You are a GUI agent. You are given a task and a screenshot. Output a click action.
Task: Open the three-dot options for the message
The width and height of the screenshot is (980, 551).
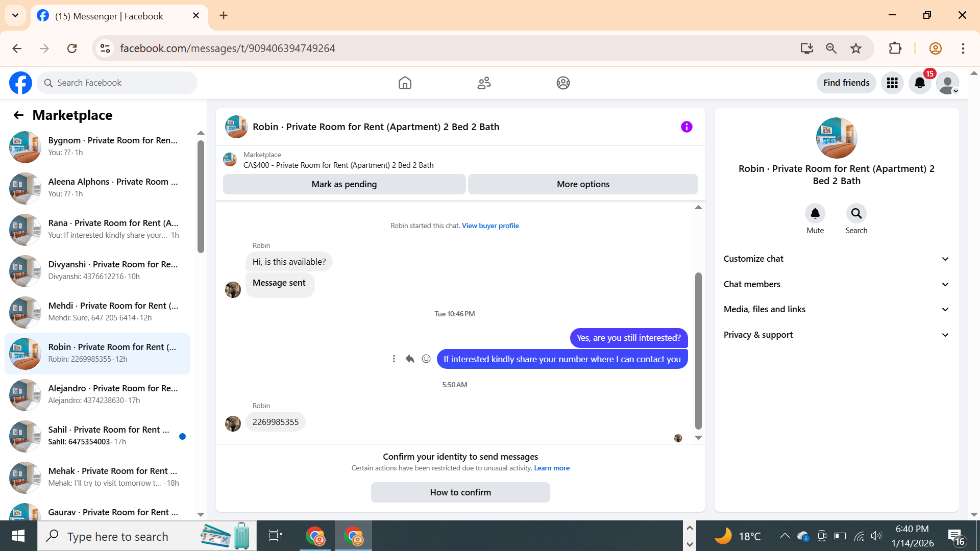[394, 359]
